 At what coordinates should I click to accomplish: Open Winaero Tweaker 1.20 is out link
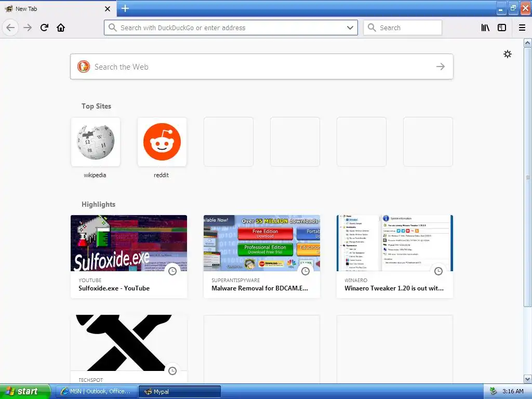(x=394, y=288)
